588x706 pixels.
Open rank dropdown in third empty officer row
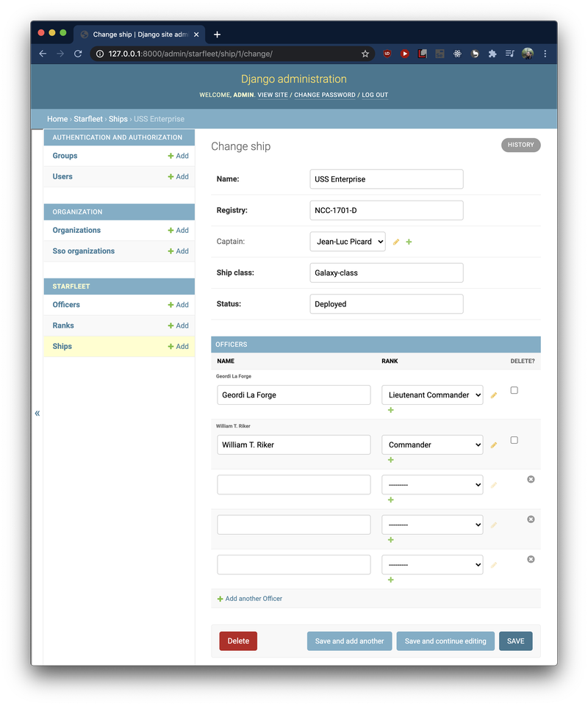pos(432,564)
